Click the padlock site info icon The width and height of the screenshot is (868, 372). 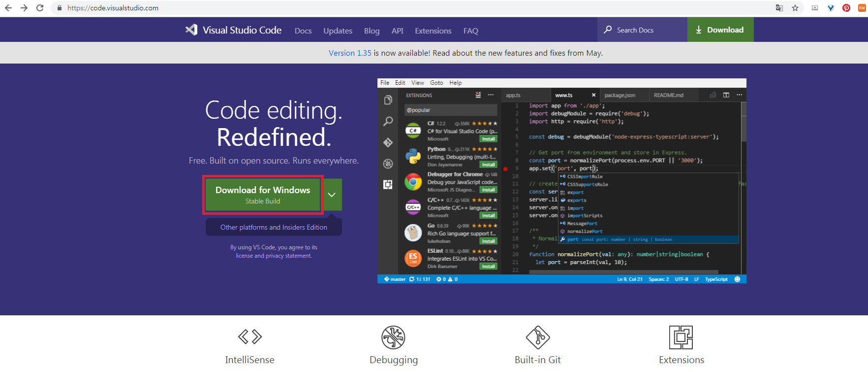(60, 8)
